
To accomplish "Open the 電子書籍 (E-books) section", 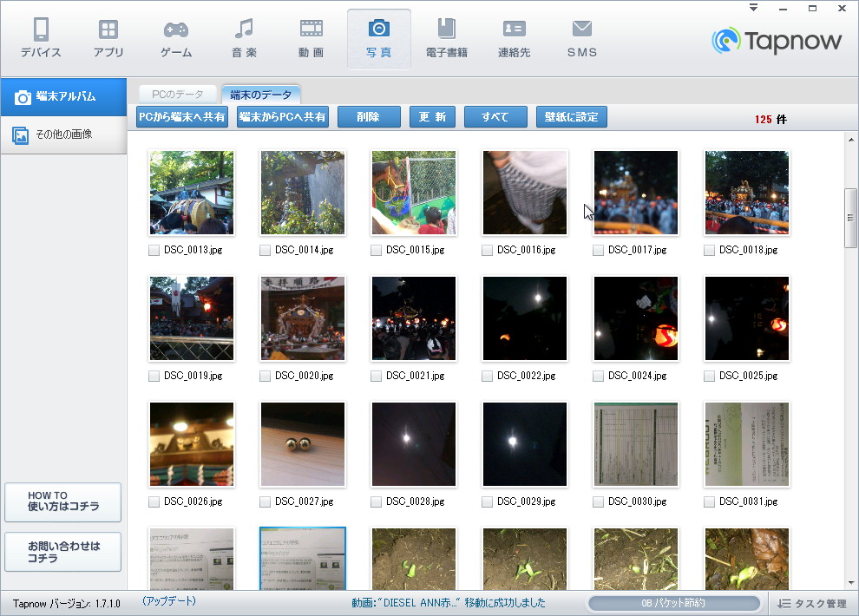I will click(447, 38).
